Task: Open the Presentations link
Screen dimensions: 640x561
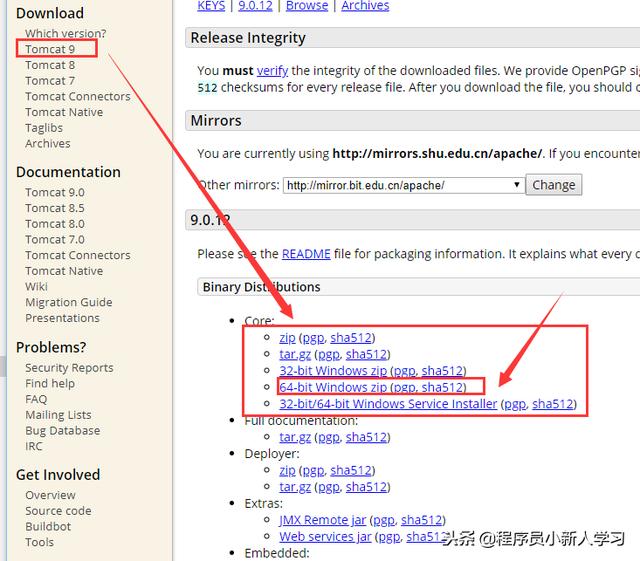Action: tap(62, 318)
